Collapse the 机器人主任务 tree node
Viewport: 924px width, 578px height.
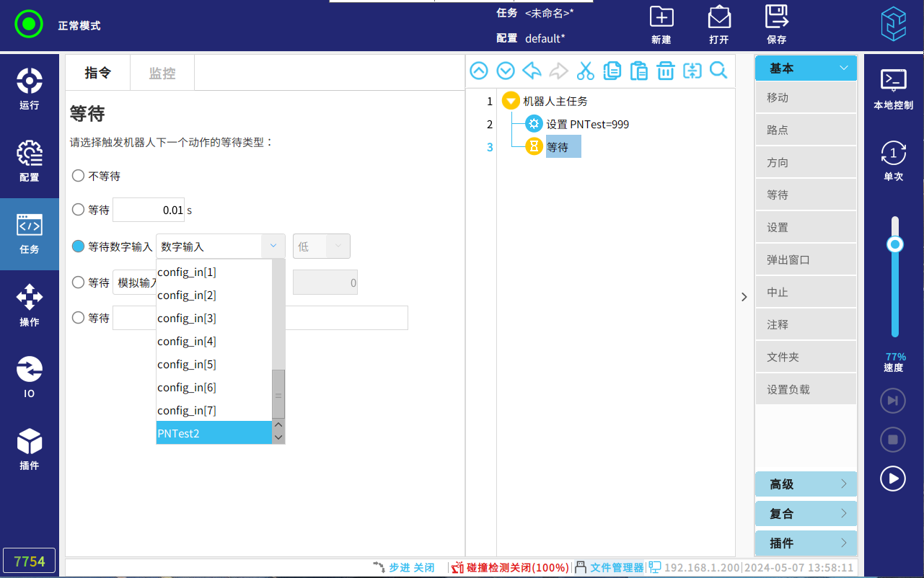point(511,102)
